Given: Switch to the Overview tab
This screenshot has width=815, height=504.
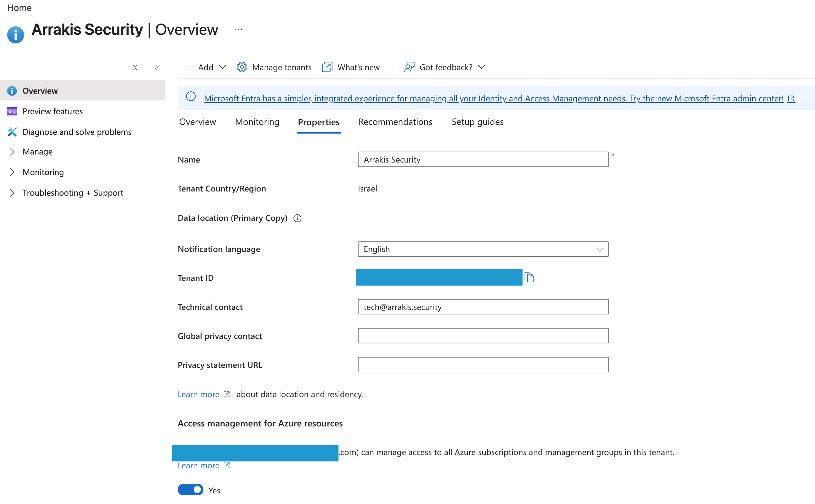Looking at the screenshot, I should coord(197,122).
